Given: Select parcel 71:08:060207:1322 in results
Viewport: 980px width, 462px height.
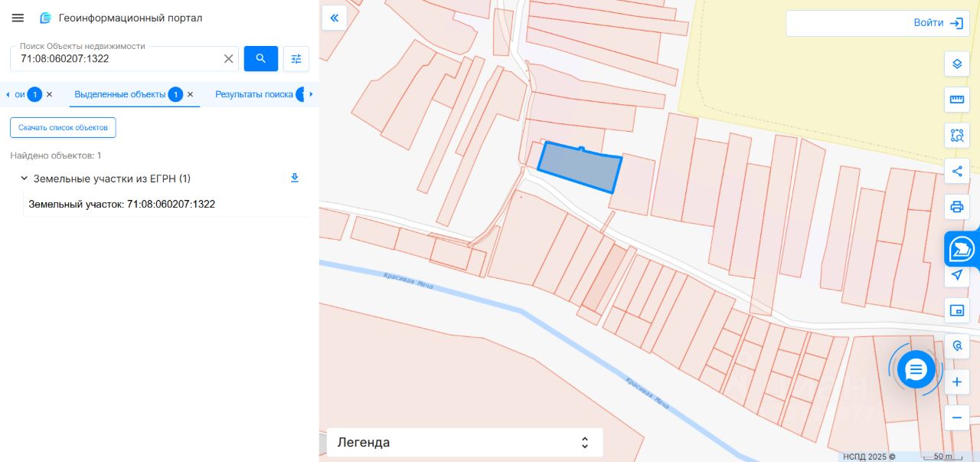Looking at the screenshot, I should coord(122,205).
